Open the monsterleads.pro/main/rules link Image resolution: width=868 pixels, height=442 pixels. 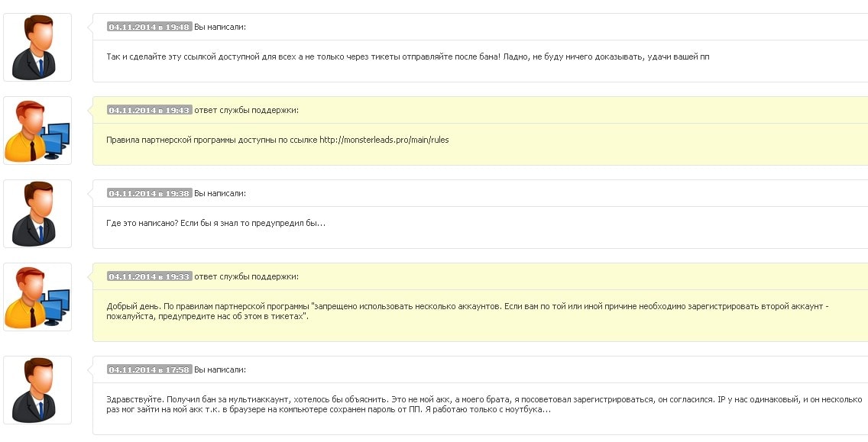384,140
